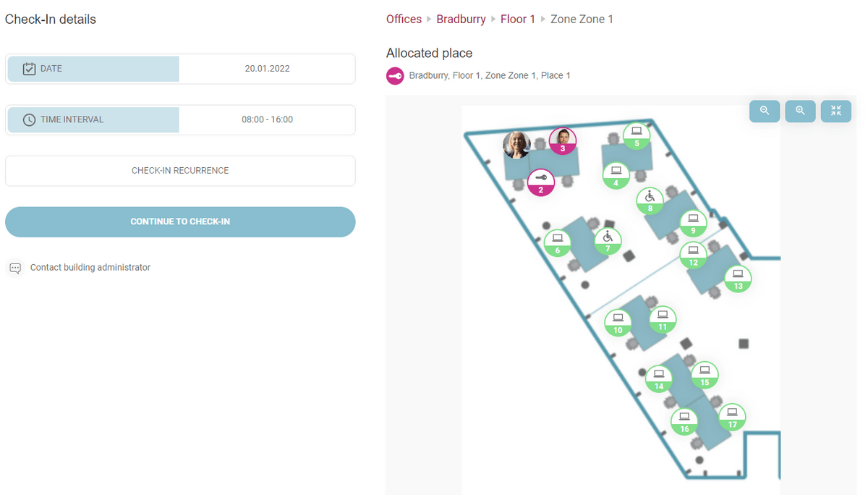Click the Contact building administrator link
The height and width of the screenshot is (495, 868).
pos(90,268)
